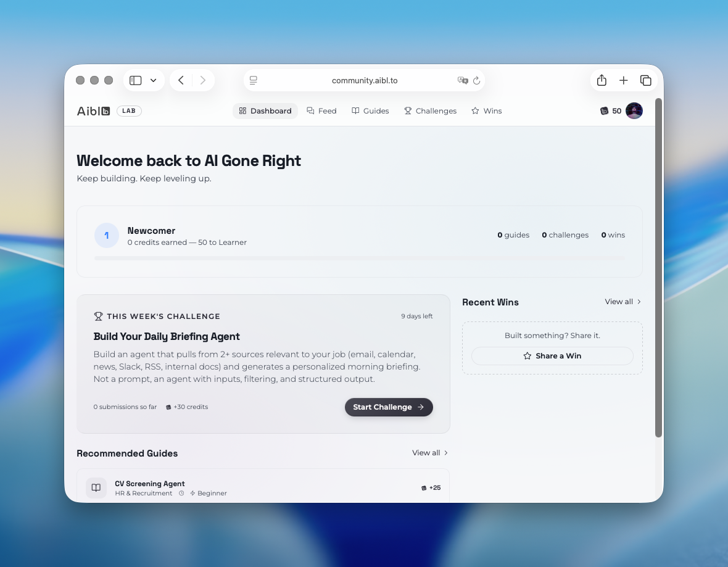Screen dimensions: 728x567
Task: Show the tab overview icon
Action: [645, 80]
